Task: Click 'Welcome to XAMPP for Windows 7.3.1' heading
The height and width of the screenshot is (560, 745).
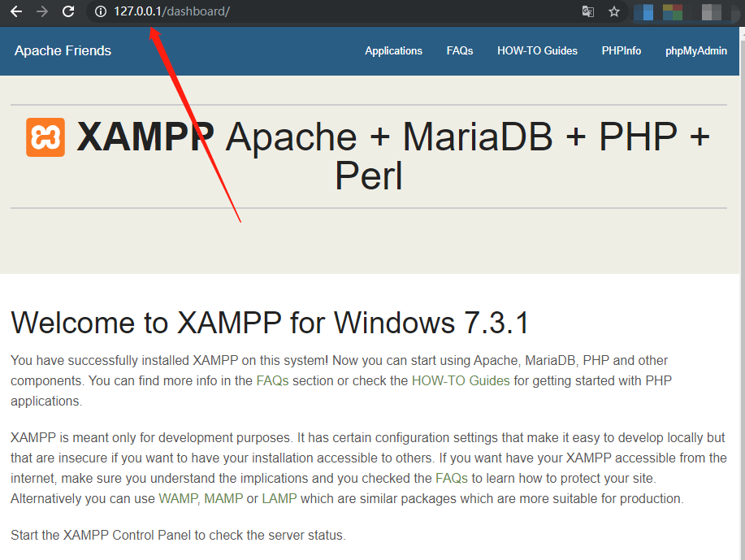Action: click(x=270, y=323)
